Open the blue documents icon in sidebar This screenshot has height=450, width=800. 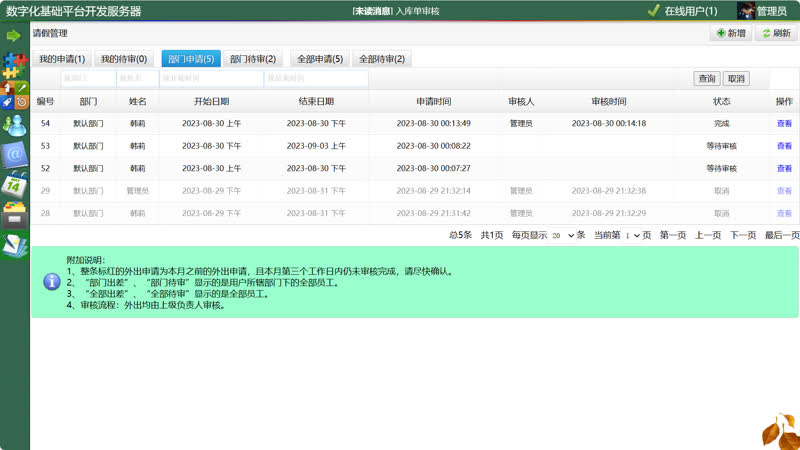14,244
